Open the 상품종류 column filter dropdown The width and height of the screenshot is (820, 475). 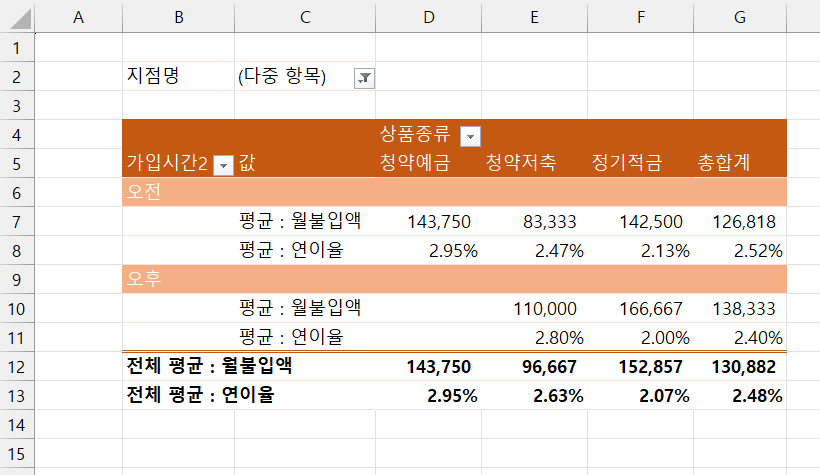tap(469, 136)
